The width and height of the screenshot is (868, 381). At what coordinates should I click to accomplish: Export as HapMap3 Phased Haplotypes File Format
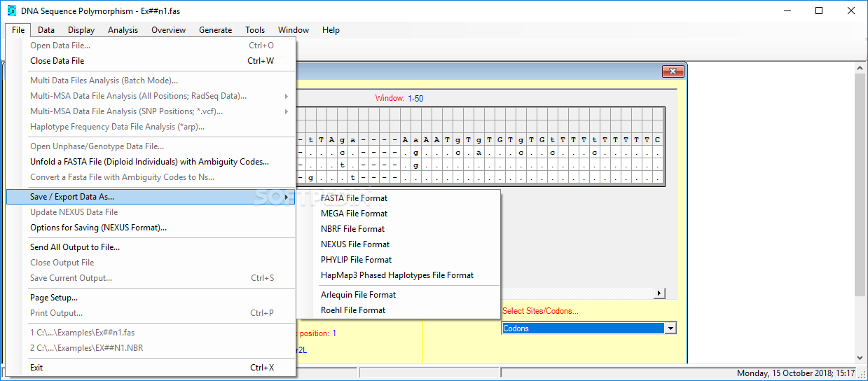tap(399, 275)
